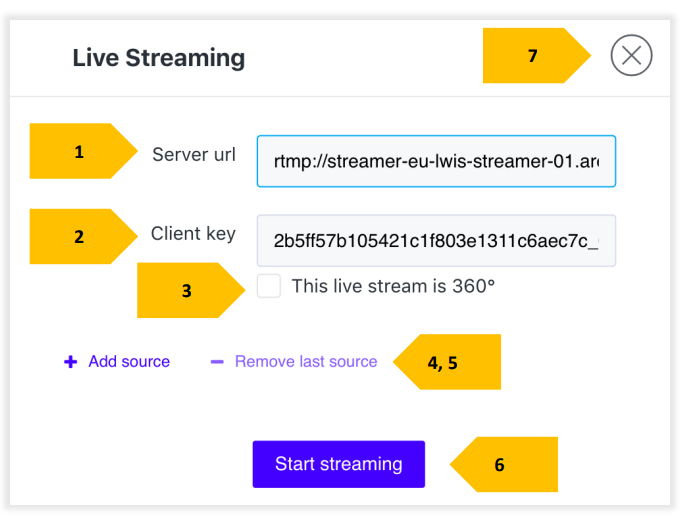
Task: Click the Live Streaming dialog title
Action: coord(158,58)
